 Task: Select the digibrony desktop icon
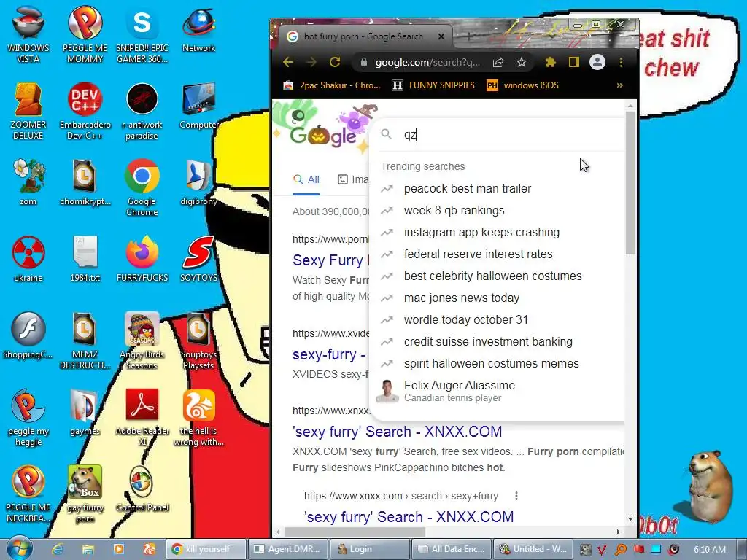point(198,182)
